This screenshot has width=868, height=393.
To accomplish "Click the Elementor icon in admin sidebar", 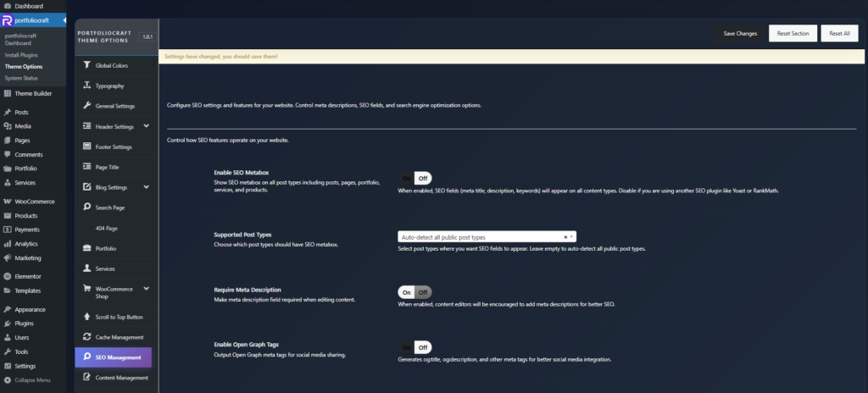I will [x=7, y=276].
